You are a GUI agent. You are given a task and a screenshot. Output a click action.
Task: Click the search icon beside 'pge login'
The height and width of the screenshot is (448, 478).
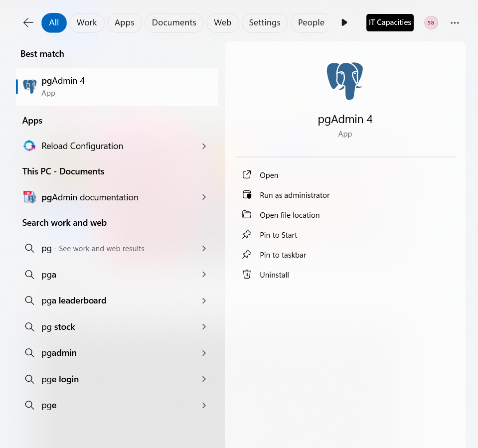point(29,379)
